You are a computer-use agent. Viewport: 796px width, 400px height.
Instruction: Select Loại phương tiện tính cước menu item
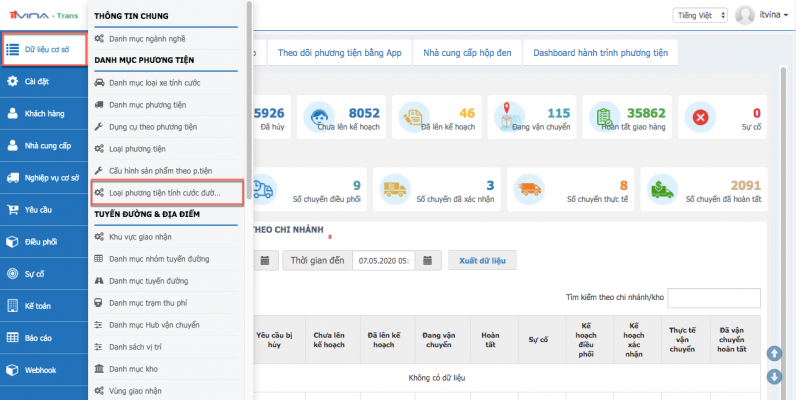164,191
